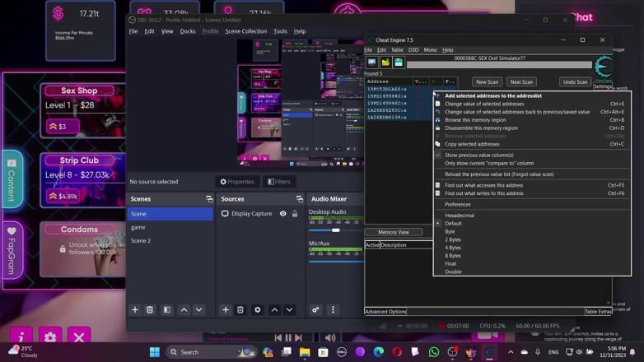Viewport: 644px width, 362px height.
Task: Click the taskbar Search box
Action: (x=212, y=352)
